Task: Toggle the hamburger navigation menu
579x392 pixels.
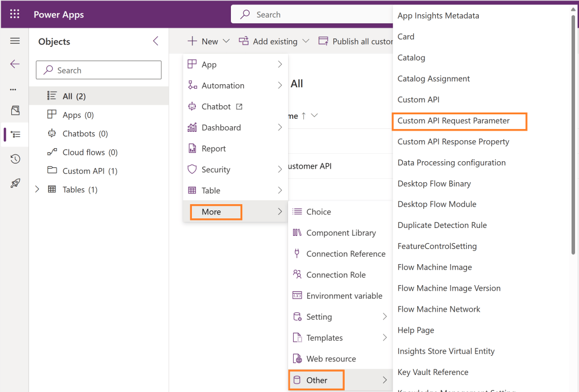Action: (15, 41)
